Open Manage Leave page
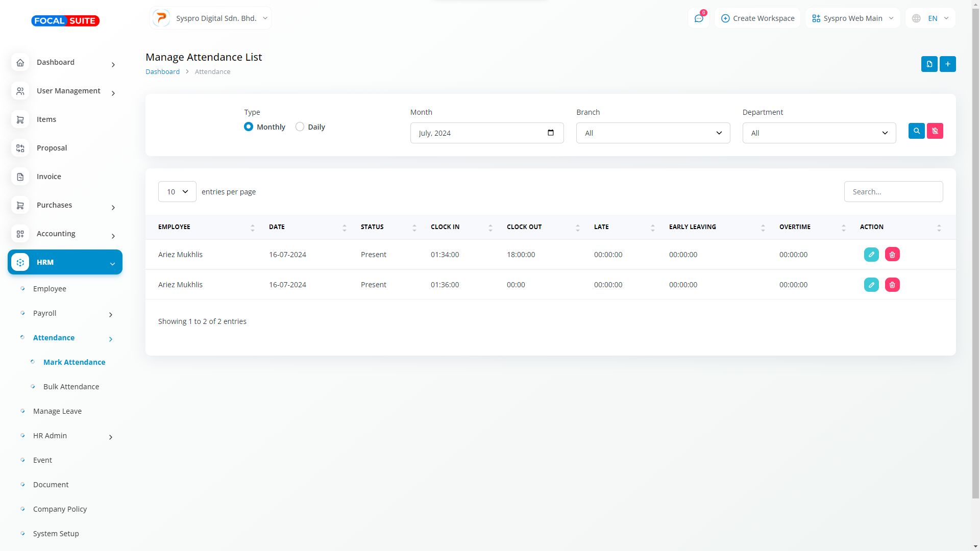This screenshot has height=551, width=980. tap(57, 411)
